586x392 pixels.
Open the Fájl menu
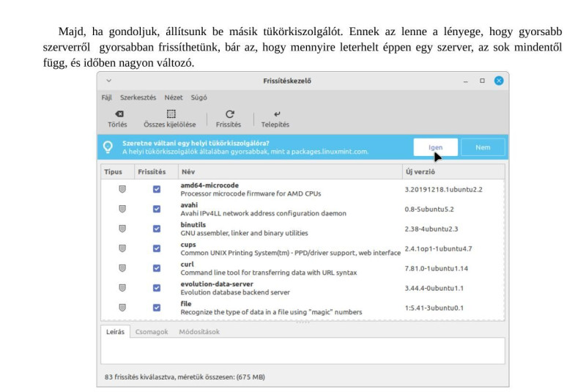point(106,97)
